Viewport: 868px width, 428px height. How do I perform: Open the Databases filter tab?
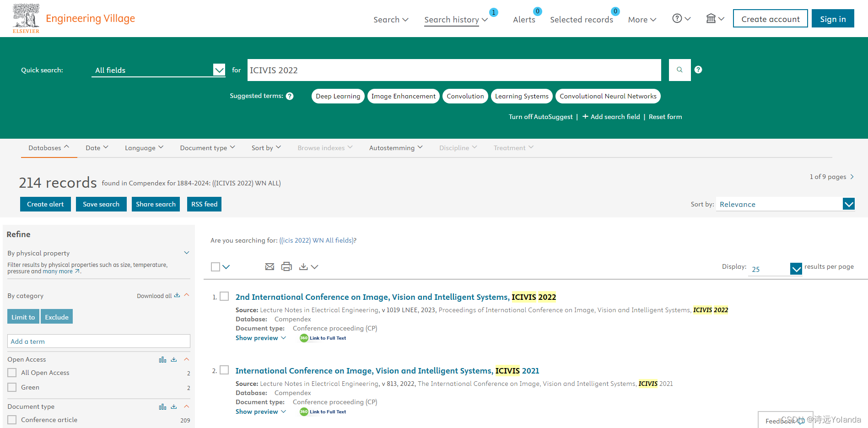[49, 148]
